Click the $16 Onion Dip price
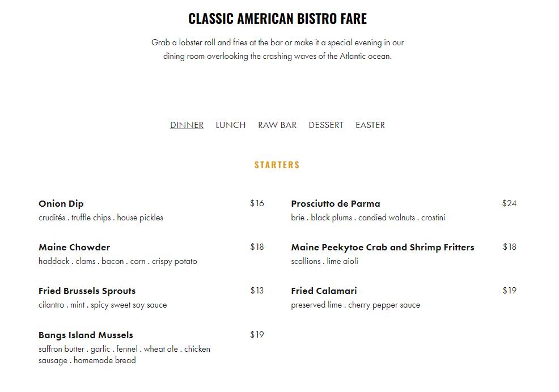Viewport: 559px width, 392px height. pos(257,203)
